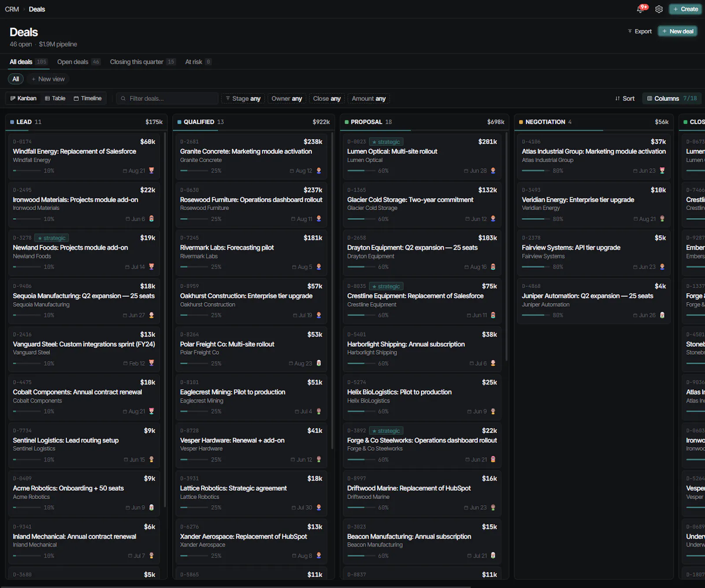Select the All saved view pill
Image resolution: width=705 pixels, height=588 pixels.
pos(15,79)
